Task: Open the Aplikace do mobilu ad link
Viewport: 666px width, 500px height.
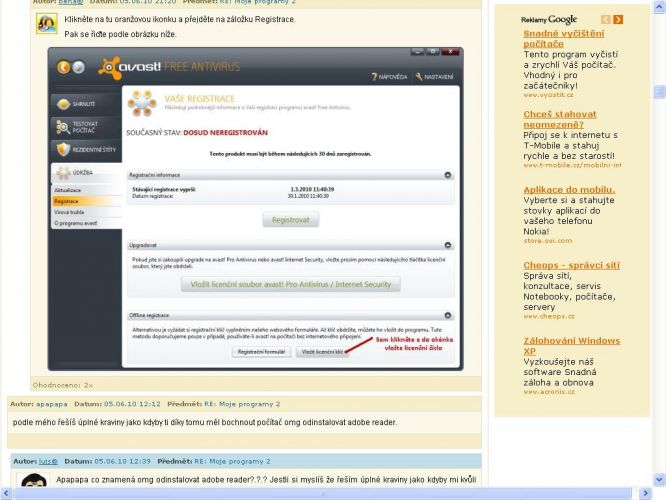Action: (569, 190)
